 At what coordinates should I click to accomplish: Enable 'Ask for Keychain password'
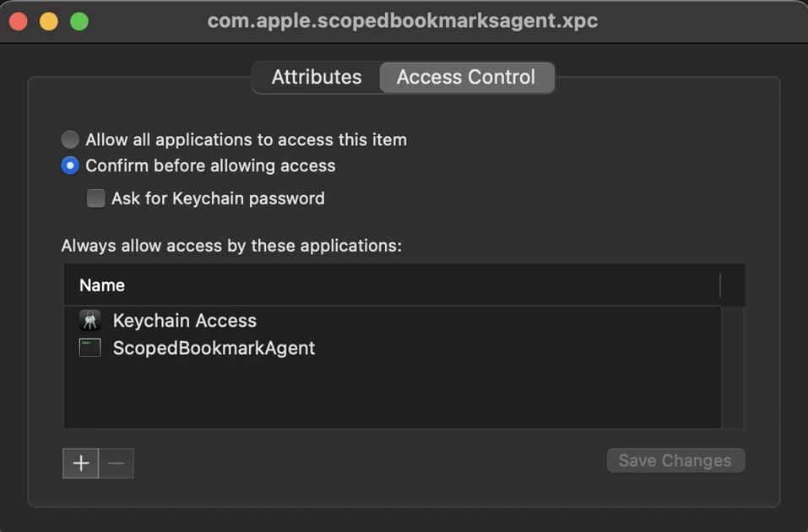(96, 198)
